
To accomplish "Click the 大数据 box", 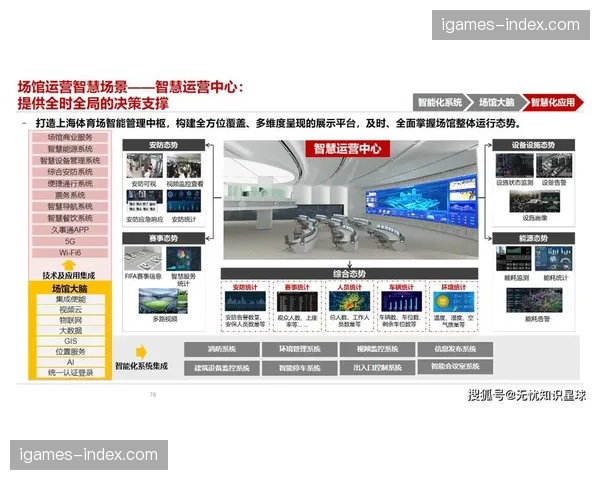I will (x=71, y=330).
